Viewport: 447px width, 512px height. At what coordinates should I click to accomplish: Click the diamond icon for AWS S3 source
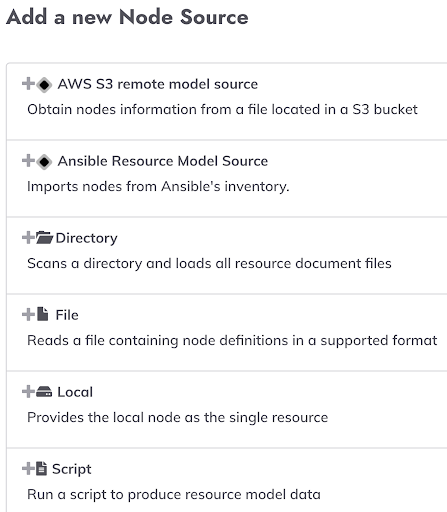click(44, 85)
